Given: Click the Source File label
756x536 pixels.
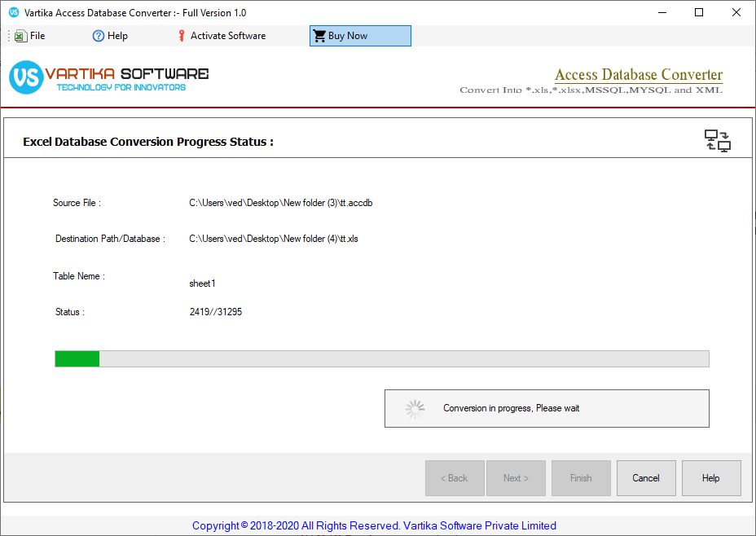Looking at the screenshot, I should pyautogui.click(x=77, y=203).
